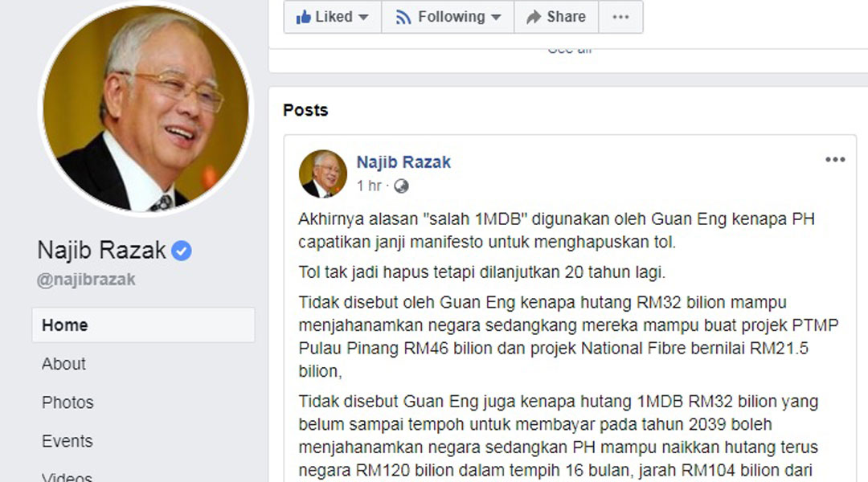The width and height of the screenshot is (868, 482).
Task: Click the @najibrazak username handle
Action: 86,280
